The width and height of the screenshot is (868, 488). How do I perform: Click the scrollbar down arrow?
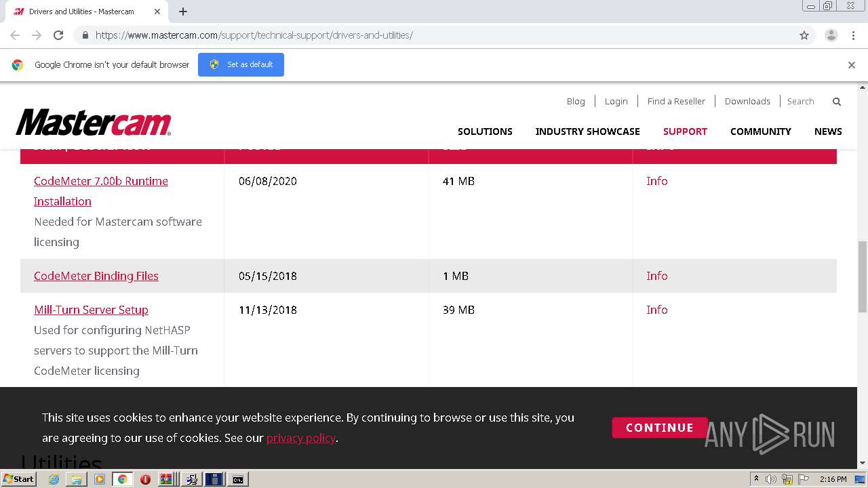(863, 464)
